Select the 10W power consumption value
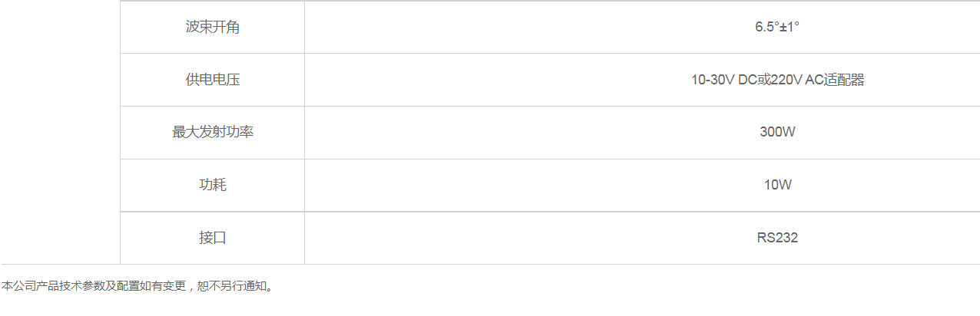 [777, 185]
